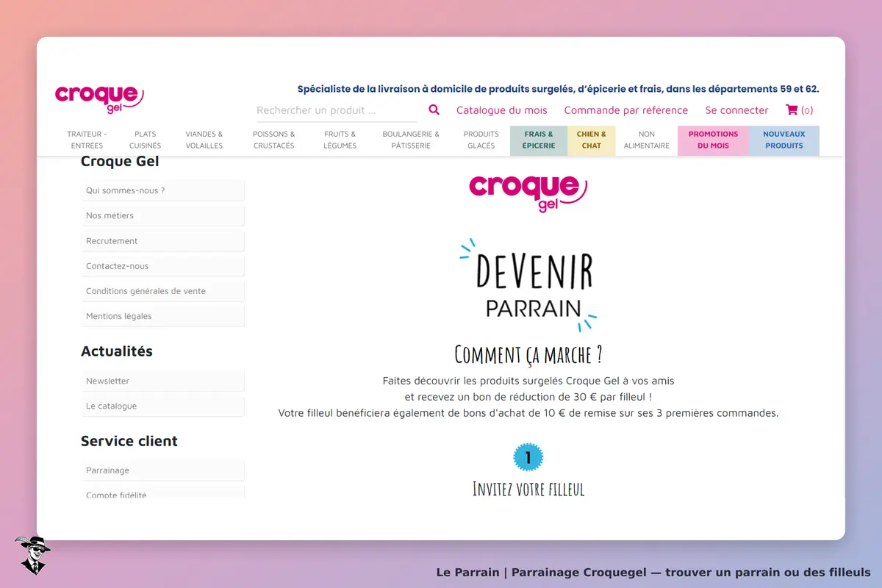Click the Actualités sidebar heading
Viewport: 882px width, 588px height.
[x=117, y=351]
